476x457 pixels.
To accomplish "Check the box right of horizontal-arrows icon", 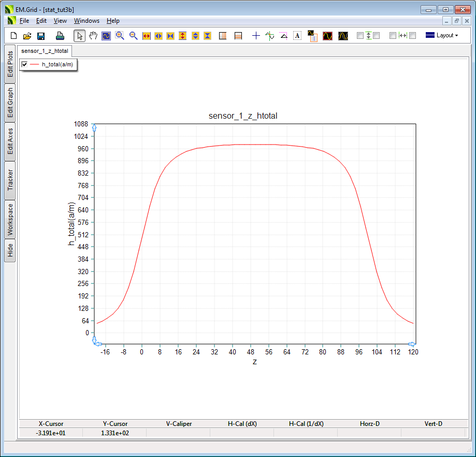I will tap(413, 36).
